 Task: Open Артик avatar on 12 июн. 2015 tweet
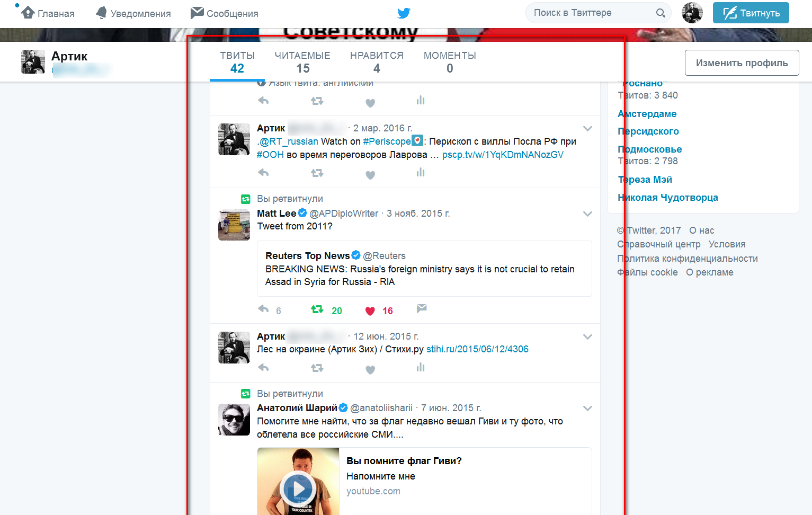(234, 348)
